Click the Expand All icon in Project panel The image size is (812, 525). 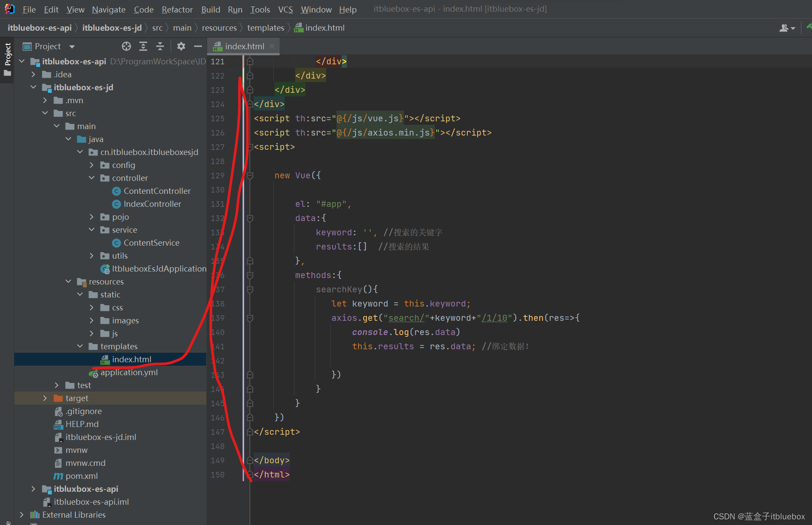click(x=143, y=46)
